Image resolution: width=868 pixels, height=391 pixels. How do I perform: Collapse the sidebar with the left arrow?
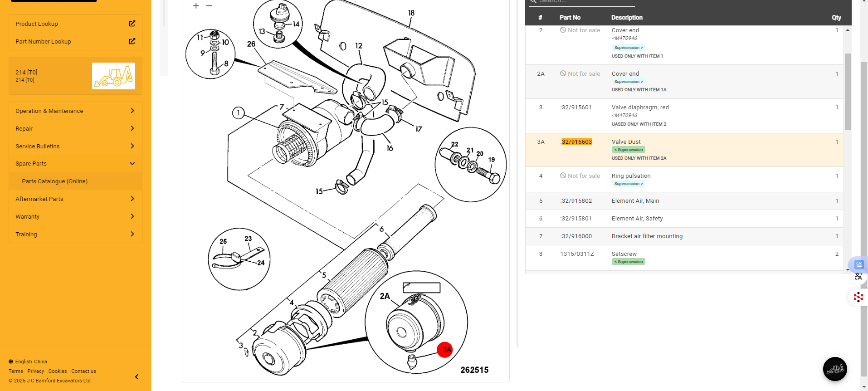coord(137,377)
